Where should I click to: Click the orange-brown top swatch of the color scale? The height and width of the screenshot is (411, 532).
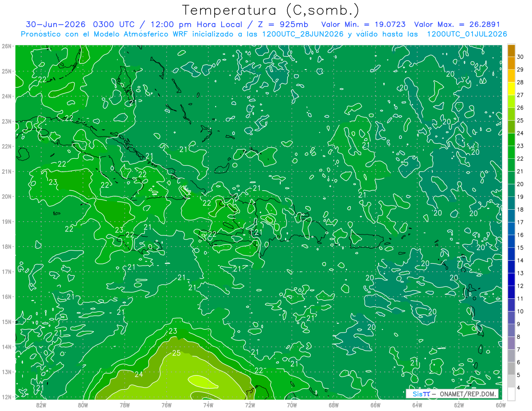(511, 51)
